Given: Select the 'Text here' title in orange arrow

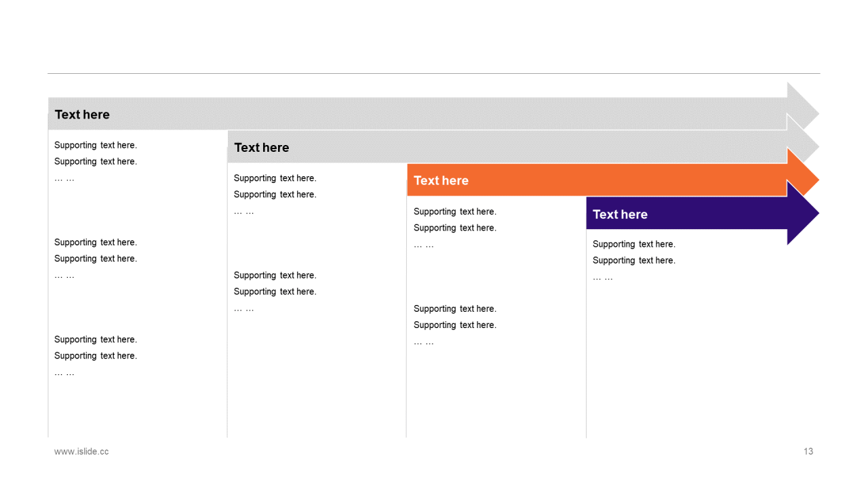Looking at the screenshot, I should [441, 180].
